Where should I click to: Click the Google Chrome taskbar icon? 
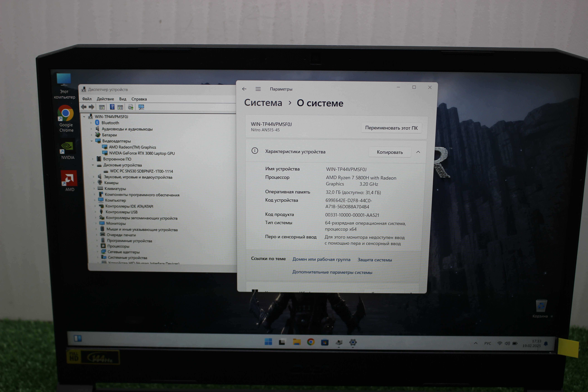311,342
